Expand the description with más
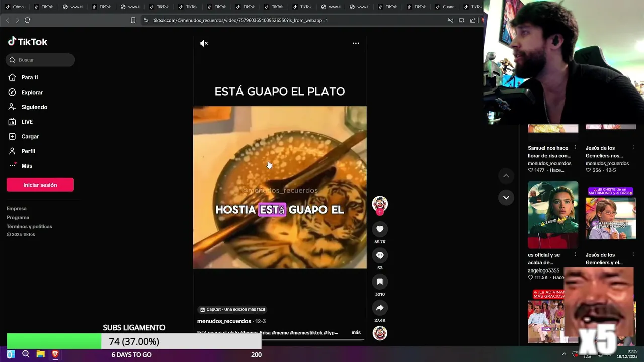 tap(356, 333)
